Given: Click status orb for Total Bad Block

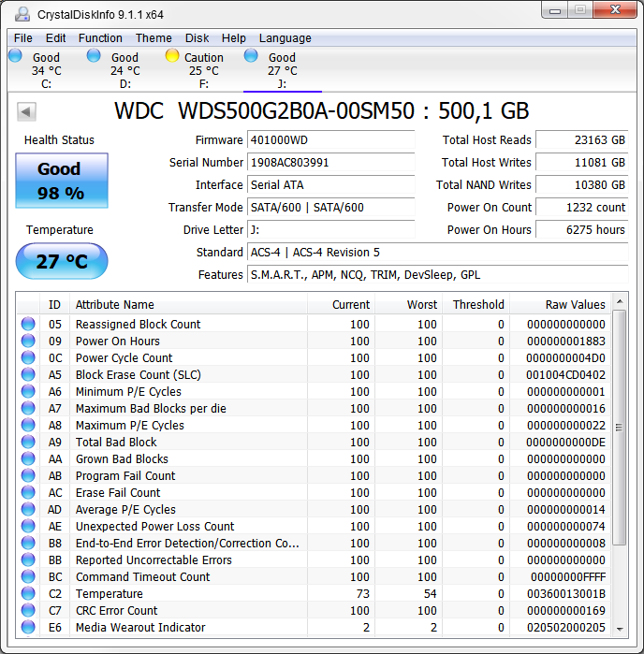Looking at the screenshot, I should point(28,442).
